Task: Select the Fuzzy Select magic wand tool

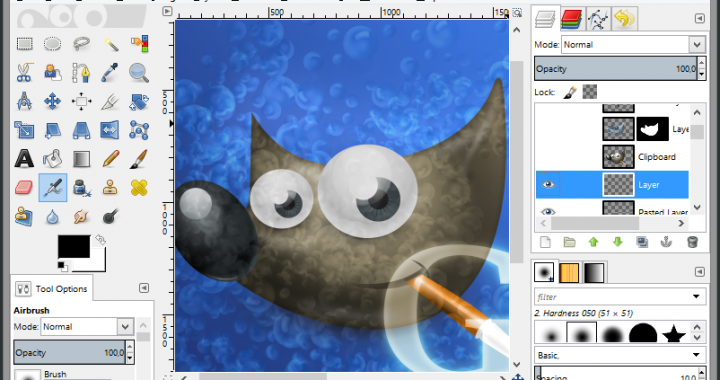Action: point(110,44)
